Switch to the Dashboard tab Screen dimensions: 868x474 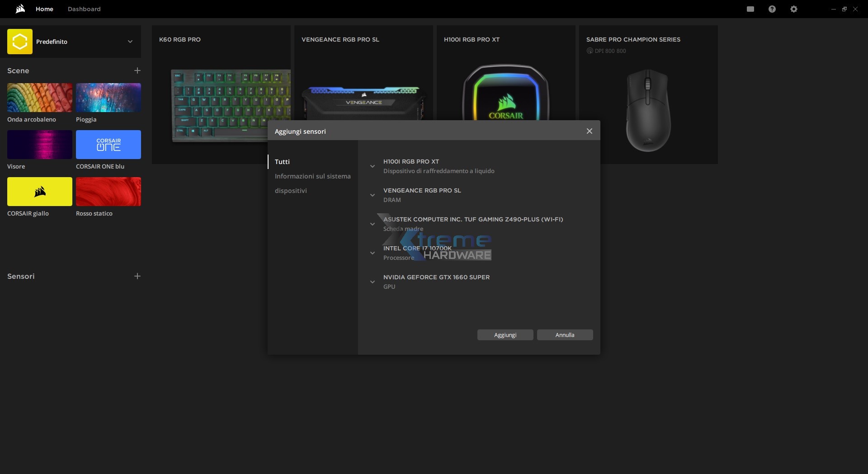tap(84, 9)
